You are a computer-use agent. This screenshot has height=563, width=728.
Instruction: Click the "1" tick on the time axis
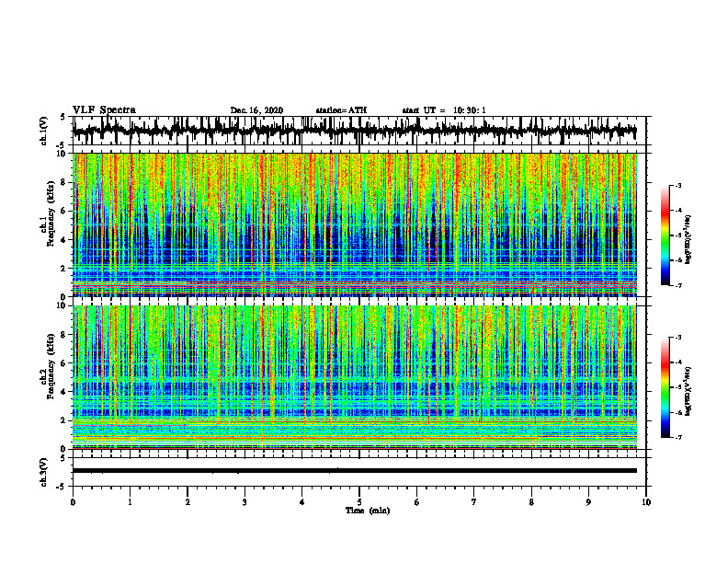pyautogui.click(x=130, y=502)
